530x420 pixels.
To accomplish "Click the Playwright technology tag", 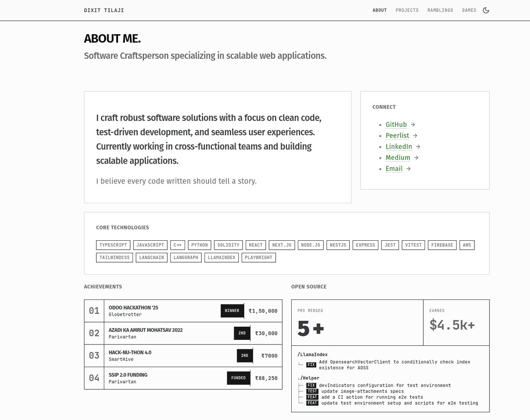I will [259, 257].
